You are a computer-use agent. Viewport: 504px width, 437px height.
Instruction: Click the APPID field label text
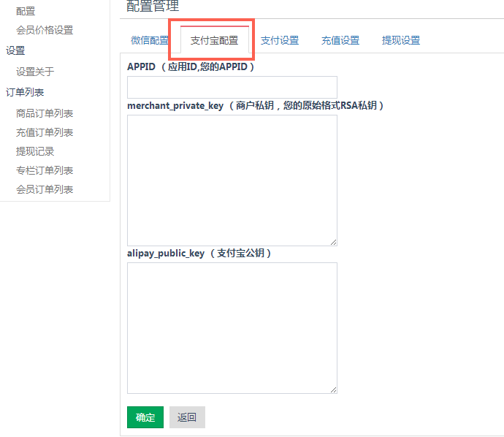191,67
